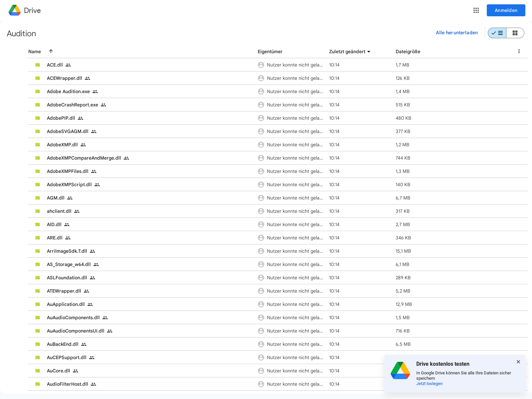The width and height of the screenshot is (532, 399).
Task: Click the file icon of AdobeXMPCompareAndMerge.dll
Action: click(38, 158)
